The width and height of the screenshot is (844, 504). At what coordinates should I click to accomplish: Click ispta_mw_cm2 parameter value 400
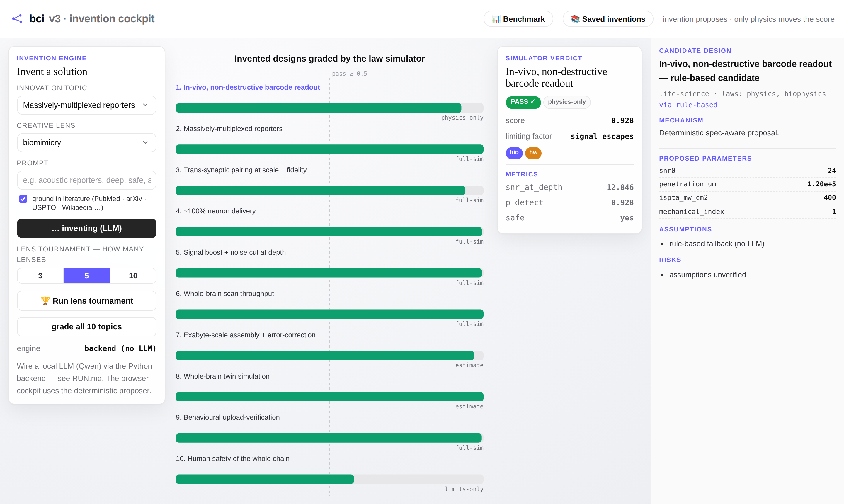pos(829,198)
